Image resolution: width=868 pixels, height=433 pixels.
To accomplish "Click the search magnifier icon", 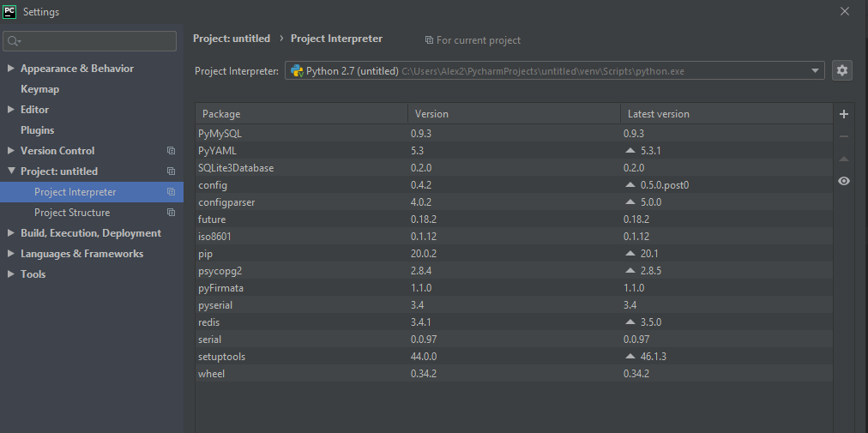I will pos(14,41).
